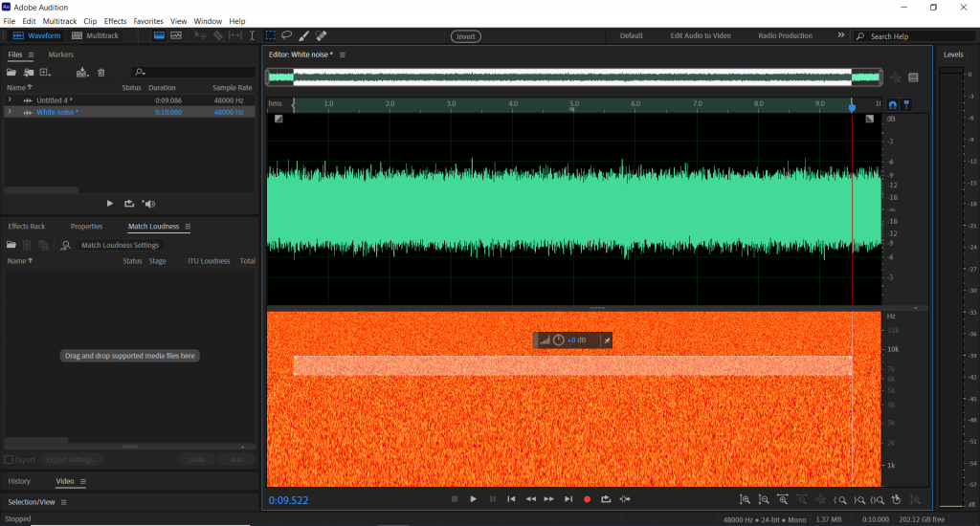The width and height of the screenshot is (980, 526).
Task: Expand the White noise file entry
Action: (x=10, y=112)
